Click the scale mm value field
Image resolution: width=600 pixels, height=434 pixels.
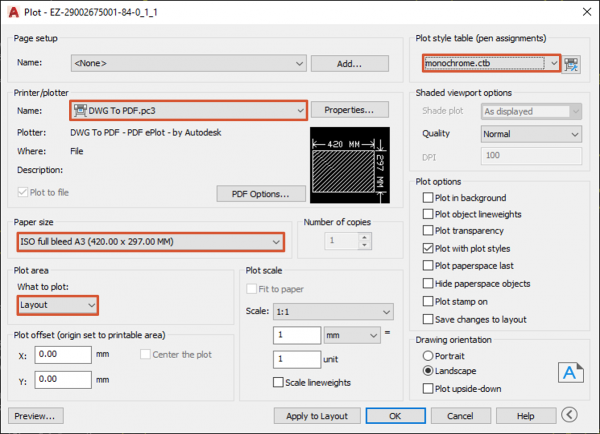(x=297, y=335)
